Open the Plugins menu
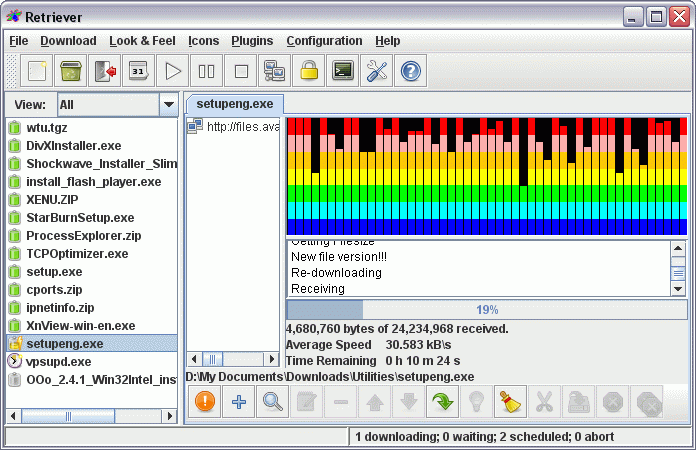 point(252,41)
